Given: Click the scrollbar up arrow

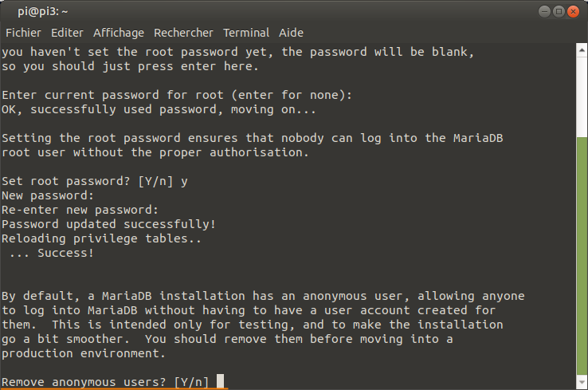Looking at the screenshot, I should coord(582,50).
